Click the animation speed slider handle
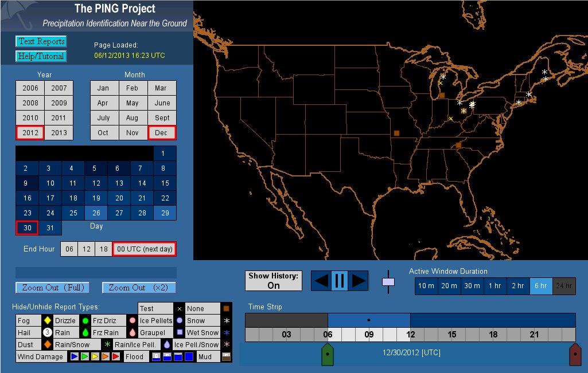This screenshot has height=373, width=588. (x=388, y=281)
